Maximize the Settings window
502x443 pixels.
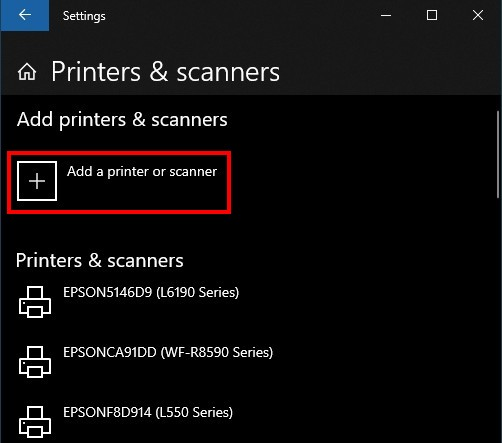[x=432, y=15]
